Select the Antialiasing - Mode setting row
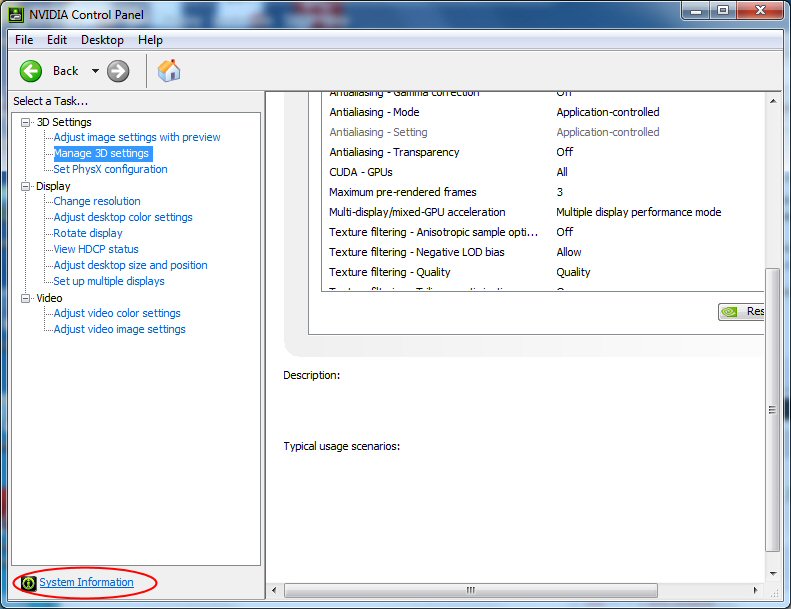This screenshot has height=609, width=791. [x=543, y=112]
